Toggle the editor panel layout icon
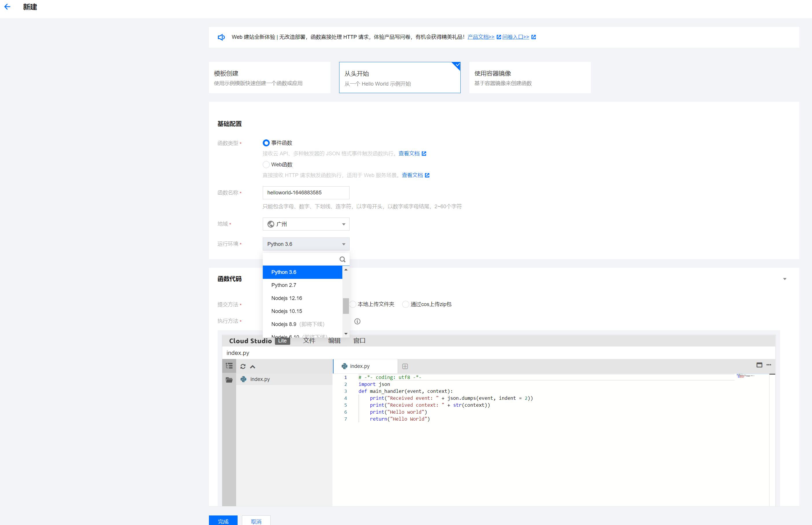812x525 pixels. click(759, 365)
